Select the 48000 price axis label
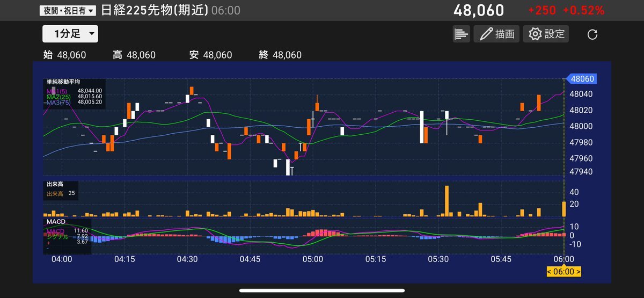The height and width of the screenshot is (298, 644). 581,127
